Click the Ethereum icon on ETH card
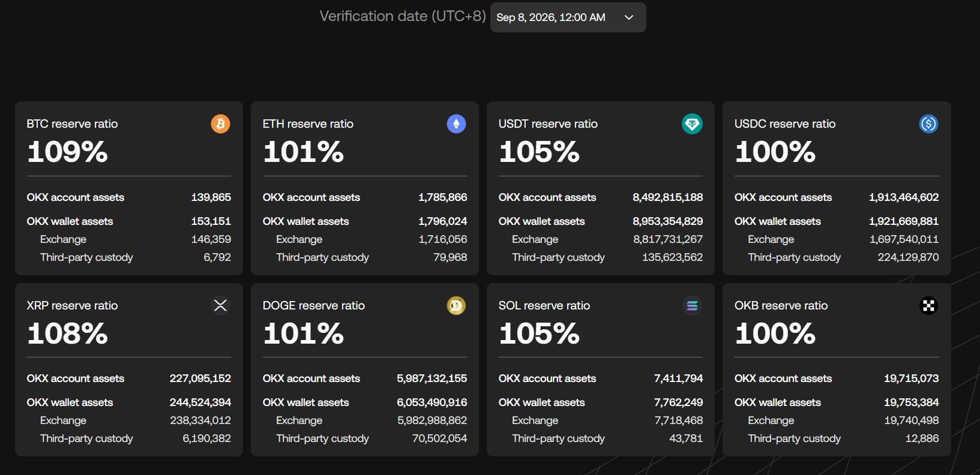980x475 pixels. click(x=456, y=124)
